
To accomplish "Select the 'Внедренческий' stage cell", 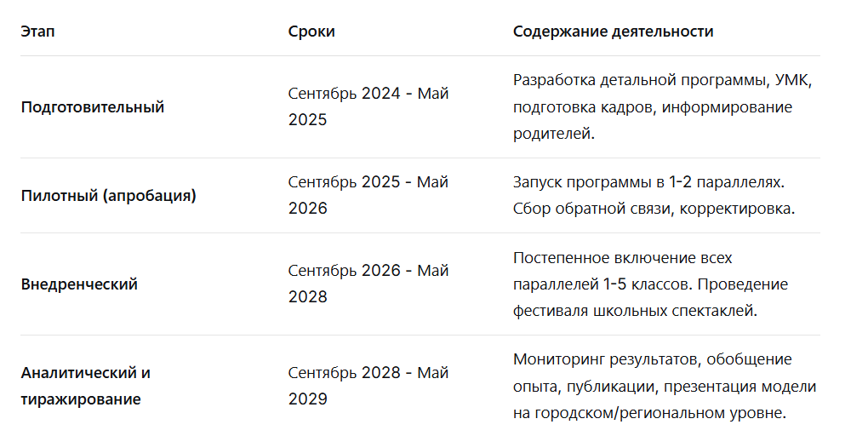I will point(79,284).
